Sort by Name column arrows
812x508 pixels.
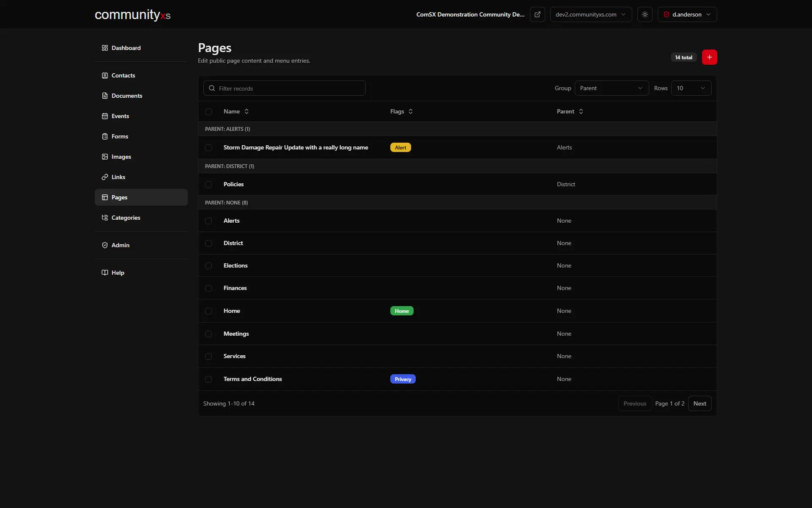pyautogui.click(x=247, y=111)
